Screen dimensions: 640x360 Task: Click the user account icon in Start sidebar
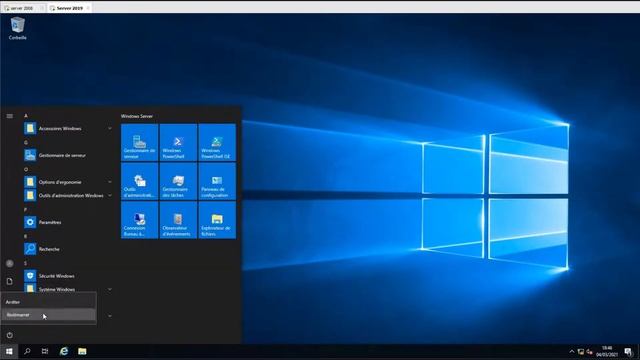pos(9,263)
